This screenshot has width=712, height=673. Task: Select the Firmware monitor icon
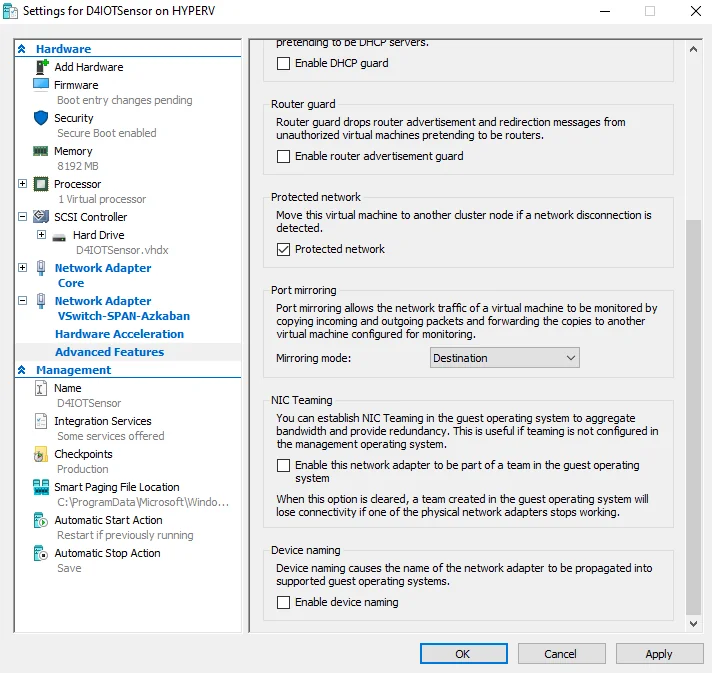pos(41,85)
